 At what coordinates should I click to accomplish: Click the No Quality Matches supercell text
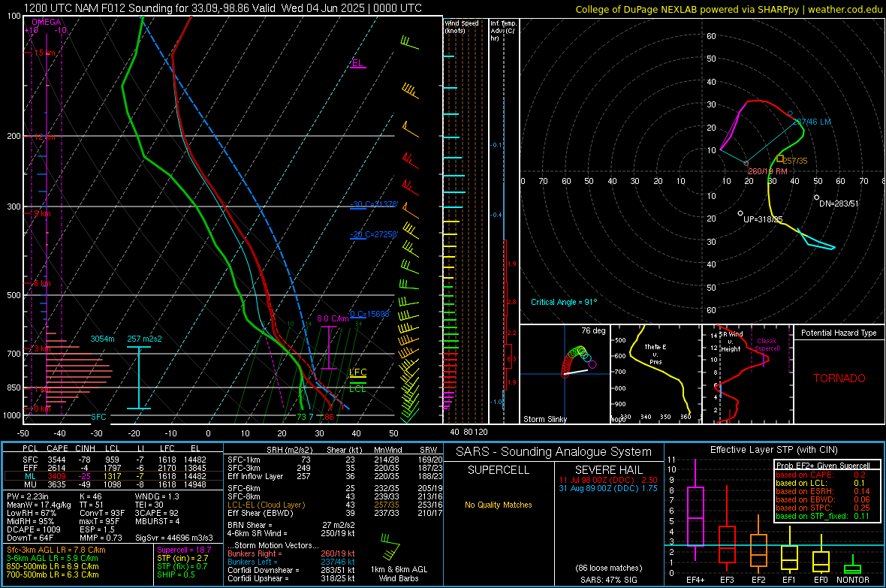(x=499, y=505)
